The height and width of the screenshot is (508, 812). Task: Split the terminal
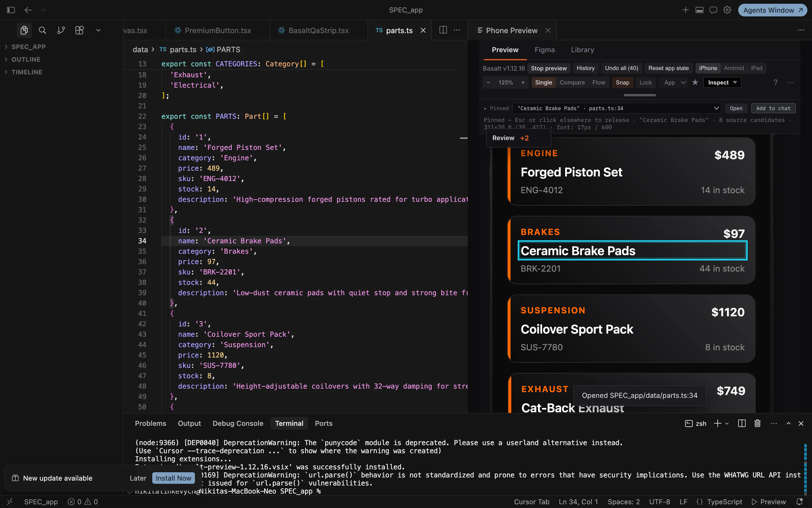[x=742, y=423]
